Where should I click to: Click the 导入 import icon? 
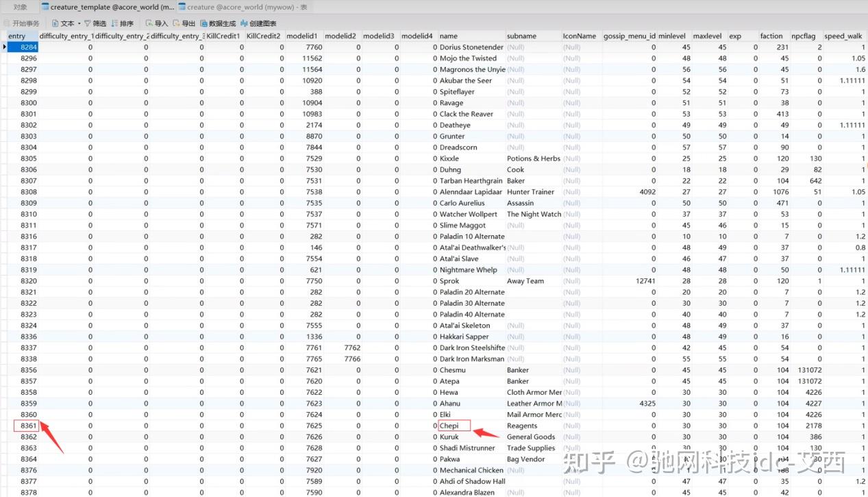point(149,23)
